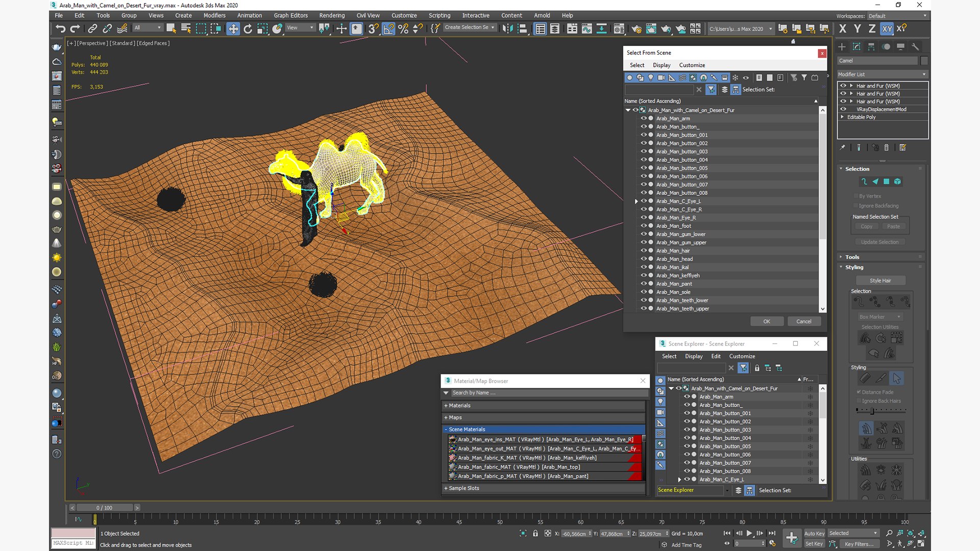Image resolution: width=980 pixels, height=551 pixels.
Task: Click the Zoom magnifier viewport navigation icon
Action: (889, 533)
